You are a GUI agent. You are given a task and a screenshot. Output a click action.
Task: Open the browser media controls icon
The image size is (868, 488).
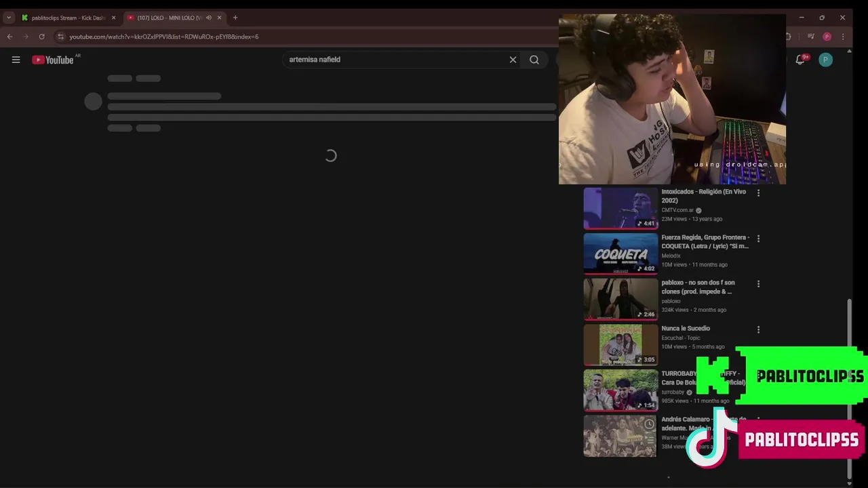click(811, 37)
